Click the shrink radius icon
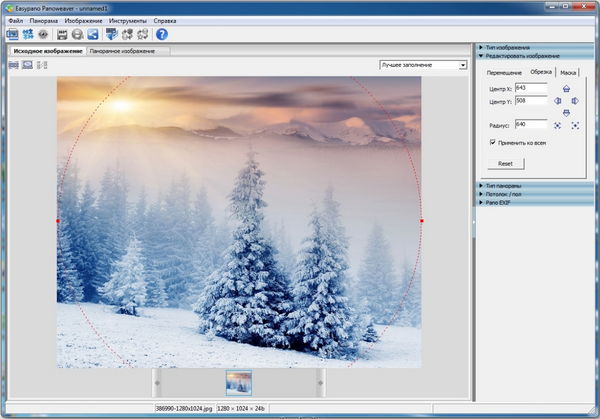600x419 pixels. point(557,125)
